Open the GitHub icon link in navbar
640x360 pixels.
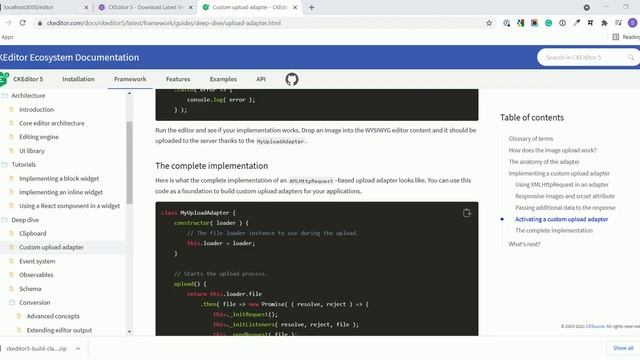pos(292,79)
